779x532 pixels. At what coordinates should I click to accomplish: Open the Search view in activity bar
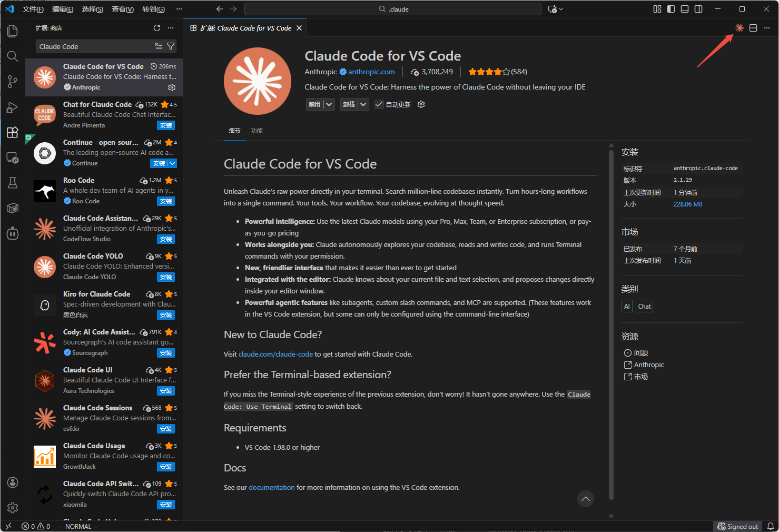pyautogui.click(x=13, y=56)
